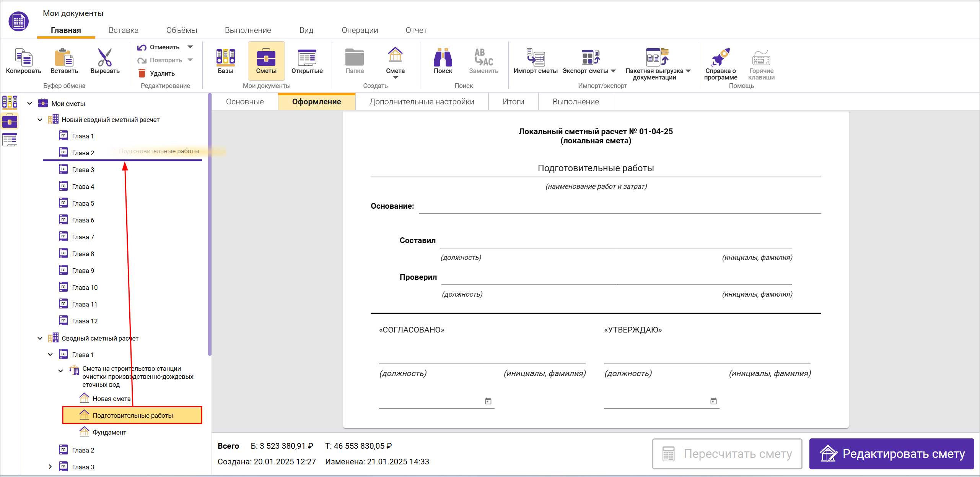Open calendar picker under СОГЛАСОВАНО
The image size is (980, 477).
488,401
